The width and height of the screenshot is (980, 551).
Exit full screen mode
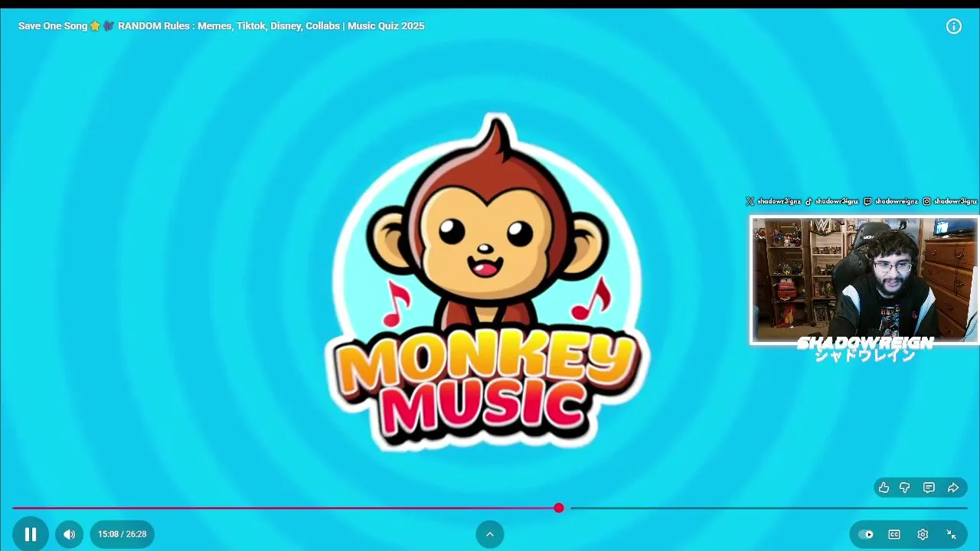tap(951, 534)
